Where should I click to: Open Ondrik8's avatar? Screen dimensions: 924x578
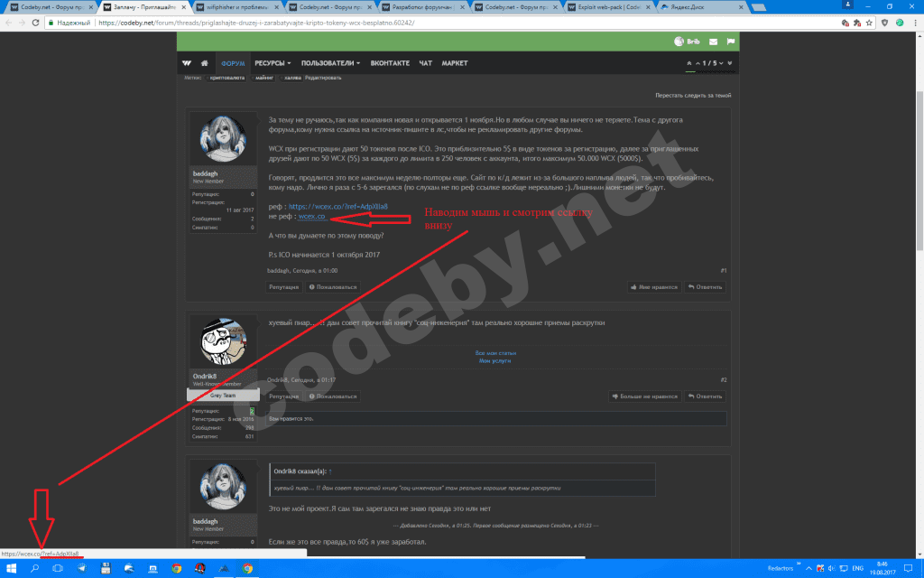(223, 341)
